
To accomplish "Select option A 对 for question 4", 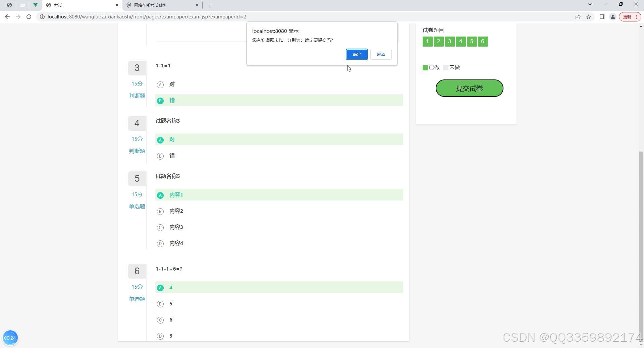I will 279,139.
